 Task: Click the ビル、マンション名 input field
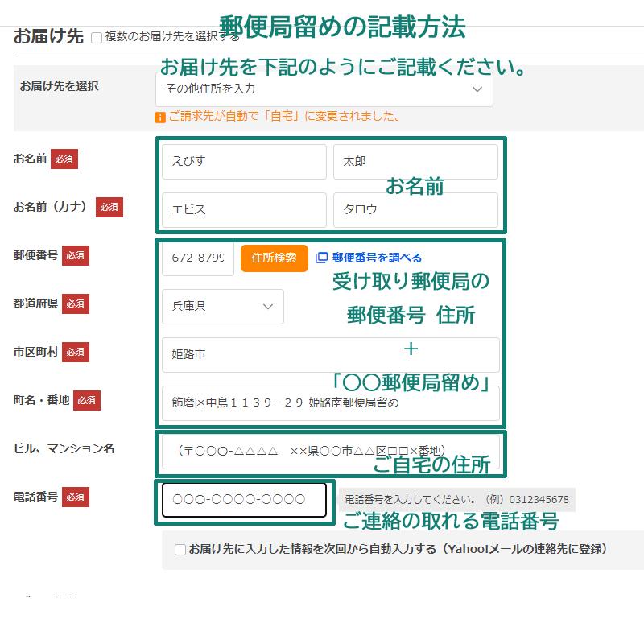(330, 452)
